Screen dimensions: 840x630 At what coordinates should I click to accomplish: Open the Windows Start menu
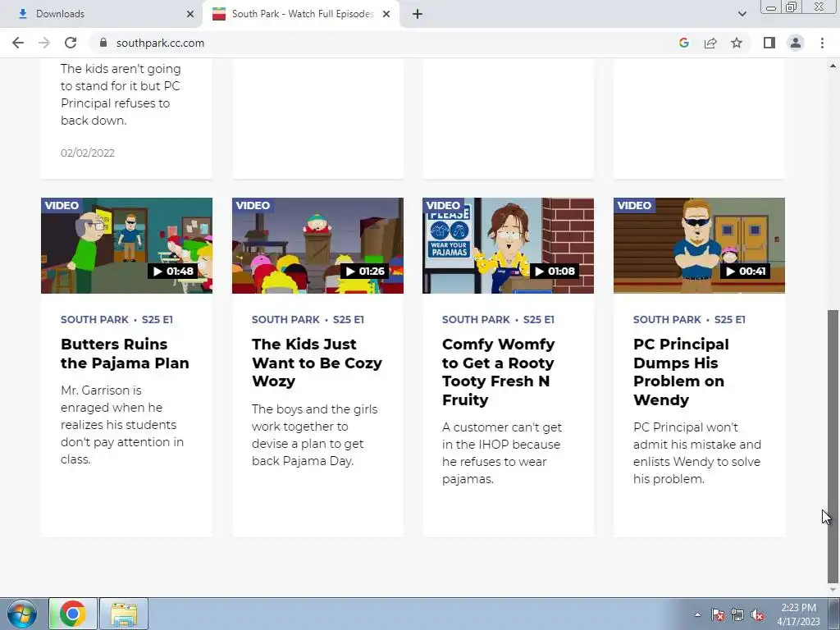pyautogui.click(x=21, y=614)
